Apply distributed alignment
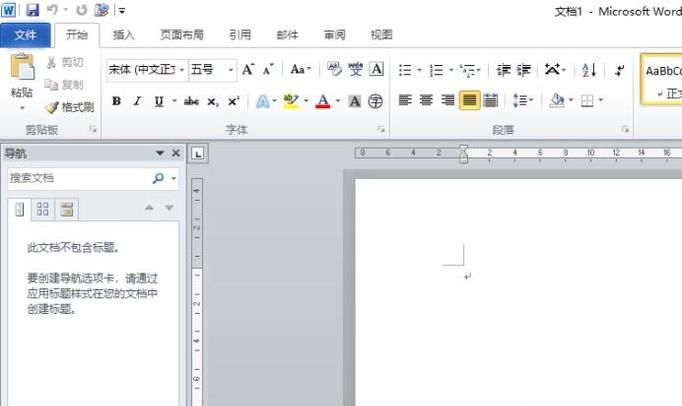Viewport: 682px width, 406px height. click(x=491, y=101)
